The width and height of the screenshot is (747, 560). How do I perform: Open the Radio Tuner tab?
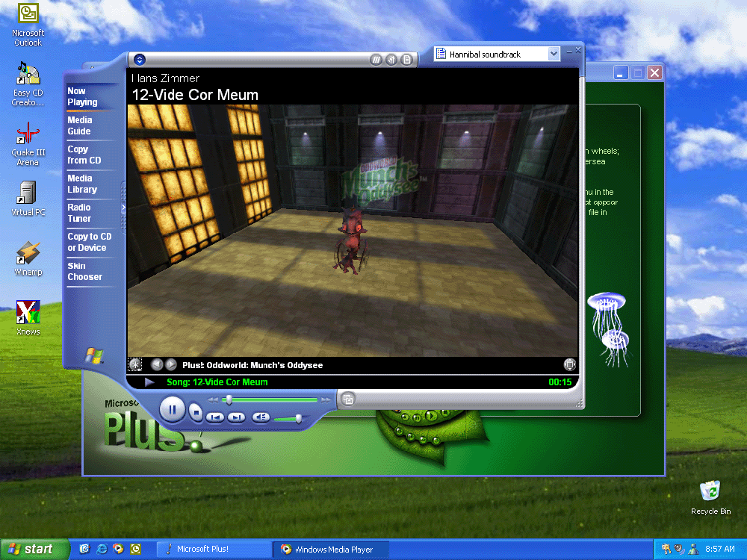pyautogui.click(x=79, y=213)
